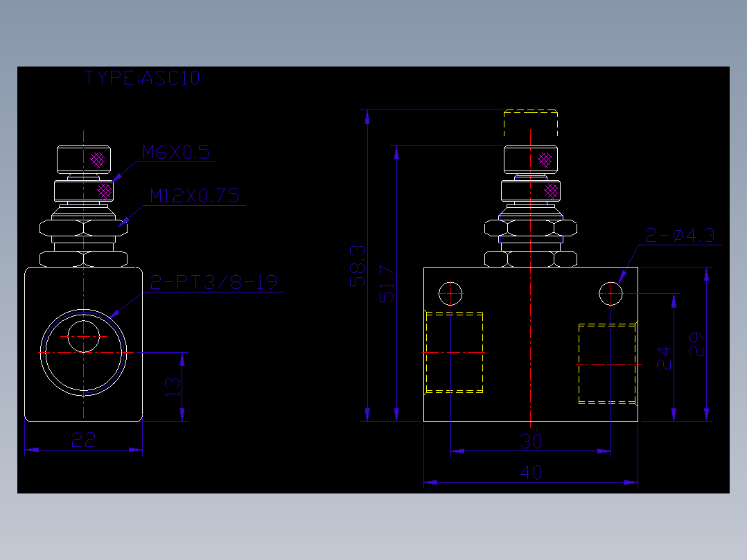Select the left hidden port rectangle
Screen dimensions: 747x560
454,353
